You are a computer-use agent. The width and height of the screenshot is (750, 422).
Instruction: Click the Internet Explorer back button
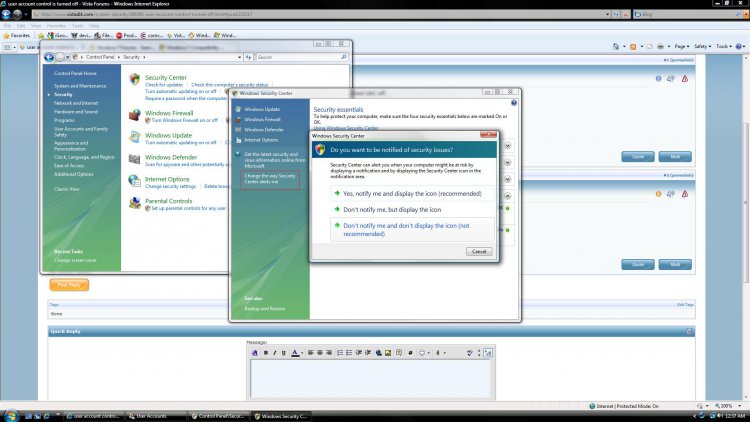pos(6,14)
